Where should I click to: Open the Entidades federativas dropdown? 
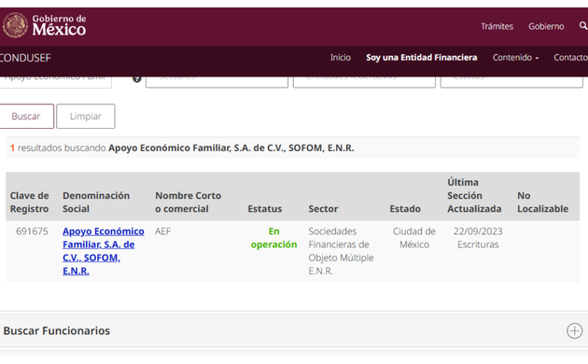(364, 81)
